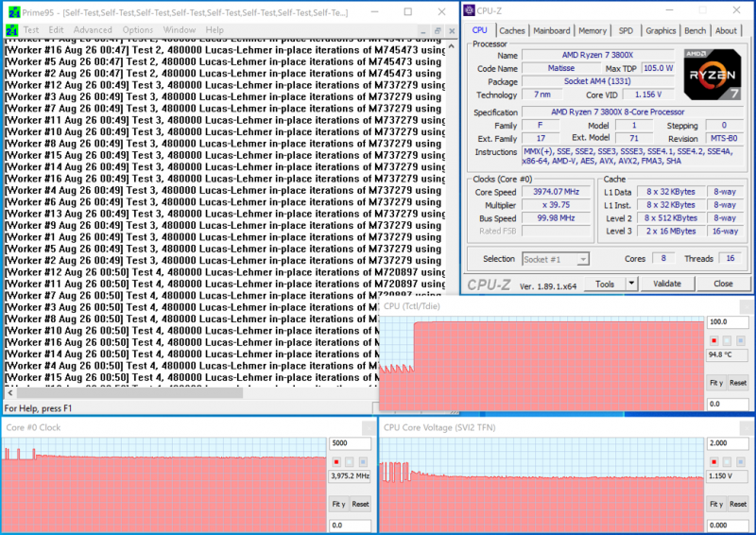
Task: Click the 1.150 V voltage reading
Action: pyautogui.click(x=727, y=475)
